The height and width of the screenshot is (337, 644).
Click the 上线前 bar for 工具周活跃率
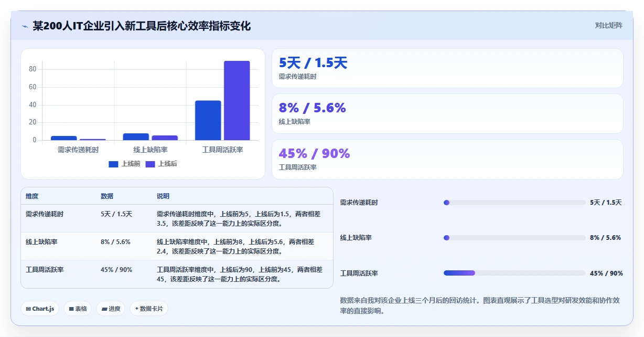pos(208,120)
